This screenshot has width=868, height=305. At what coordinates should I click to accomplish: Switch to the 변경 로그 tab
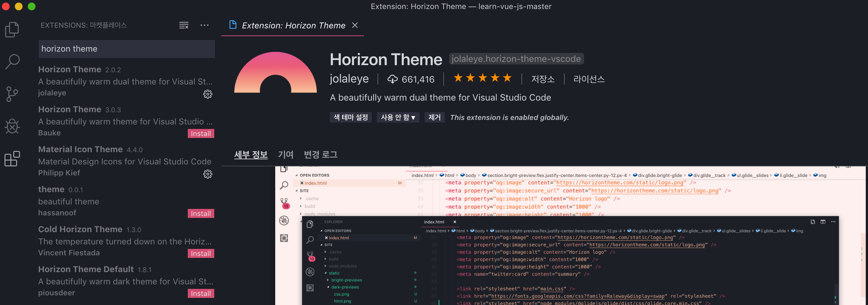click(320, 154)
